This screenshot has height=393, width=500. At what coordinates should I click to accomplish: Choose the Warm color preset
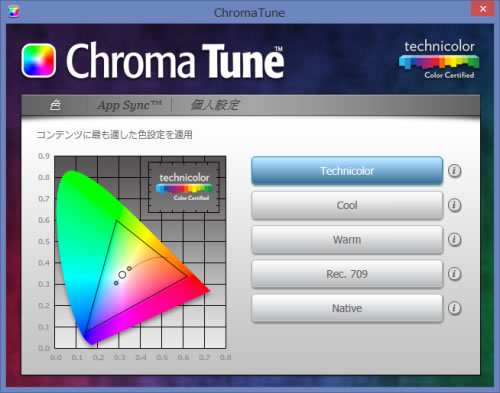click(347, 240)
